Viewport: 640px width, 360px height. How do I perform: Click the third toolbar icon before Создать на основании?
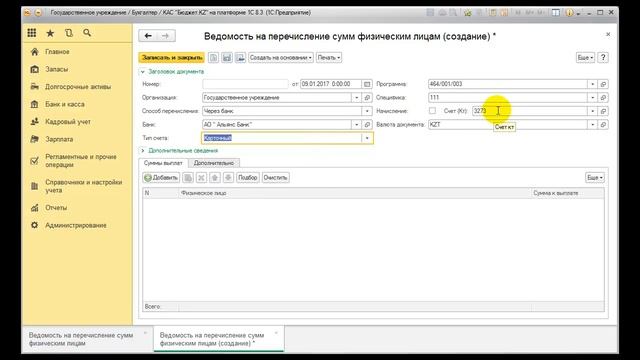click(x=240, y=58)
